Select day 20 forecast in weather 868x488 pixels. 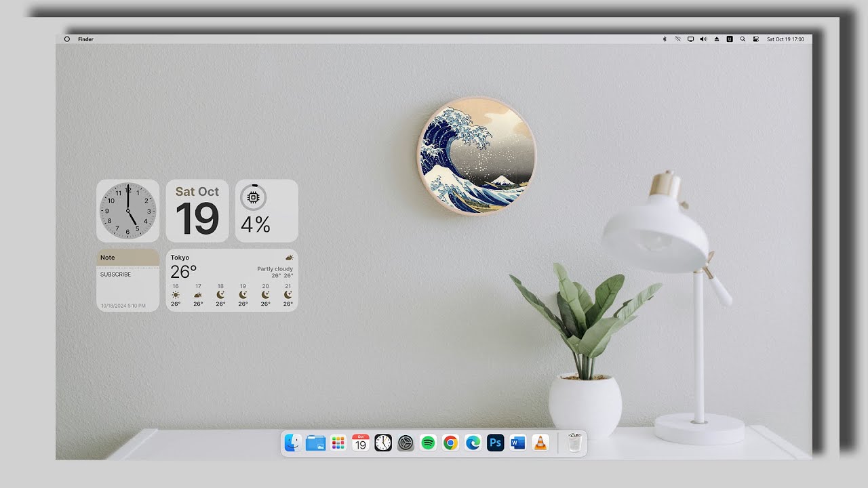tap(265, 295)
